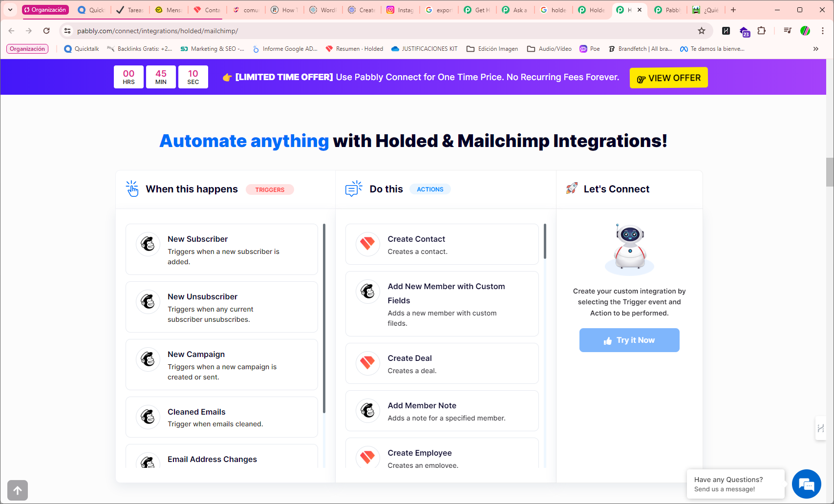
Task: Open the Marketing & SEO bookmark
Action: (213, 49)
